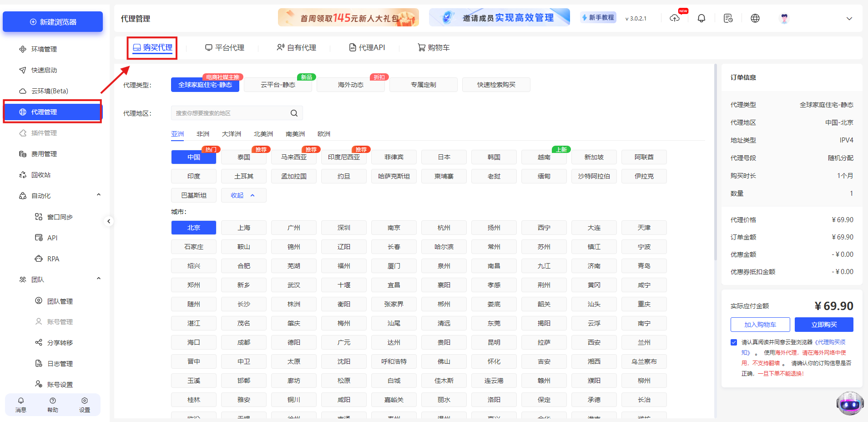Click the 搜索你想要搜索的地区 search field

(x=232, y=112)
